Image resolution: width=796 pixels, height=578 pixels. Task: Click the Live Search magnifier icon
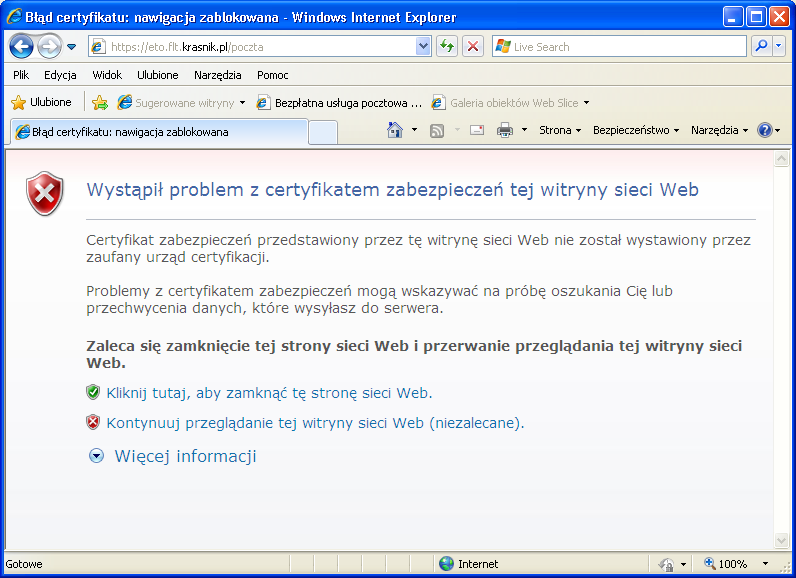(x=762, y=46)
